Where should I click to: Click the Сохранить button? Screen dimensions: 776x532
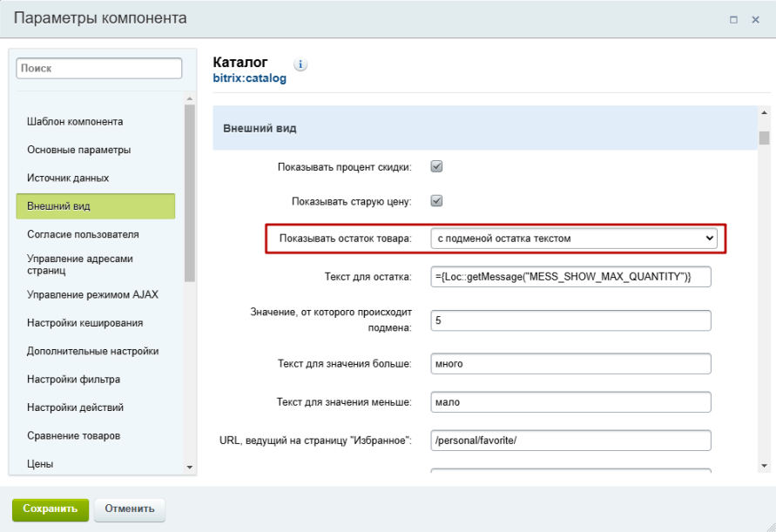[x=50, y=510]
